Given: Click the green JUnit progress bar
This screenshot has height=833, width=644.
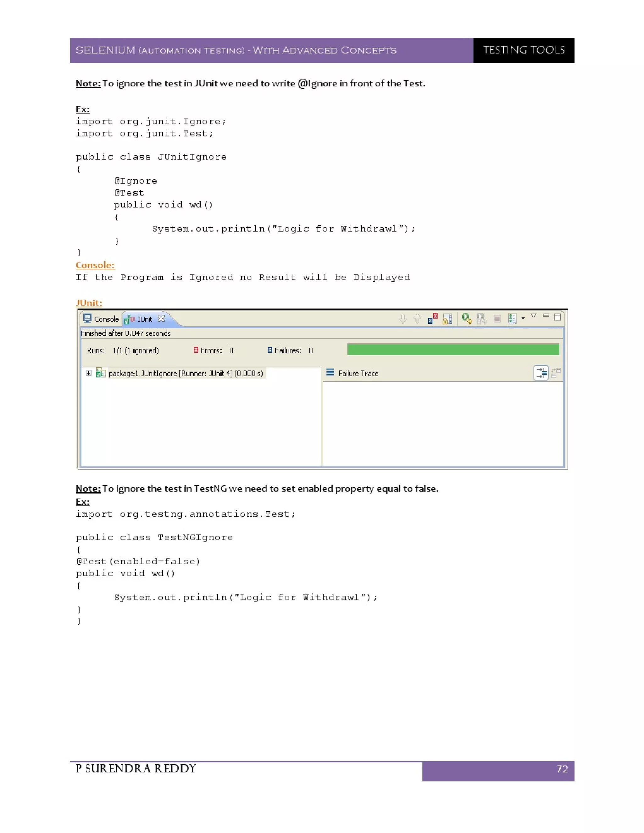Looking at the screenshot, I should [453, 349].
